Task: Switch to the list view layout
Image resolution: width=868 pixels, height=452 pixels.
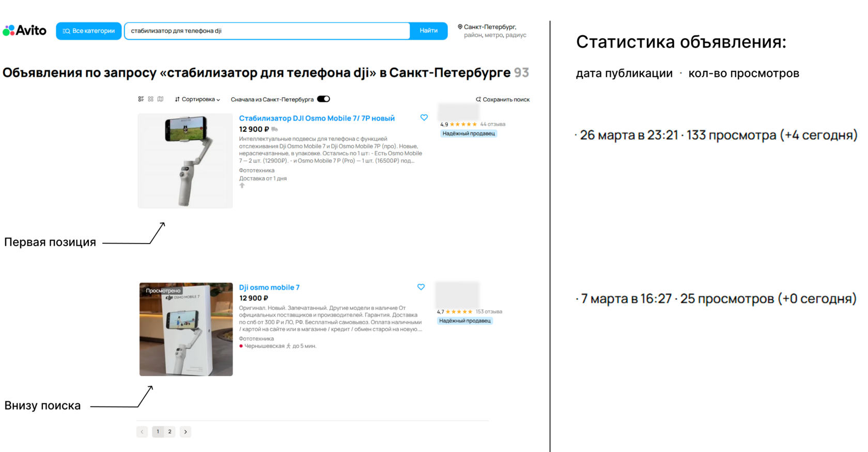Action: point(141,99)
